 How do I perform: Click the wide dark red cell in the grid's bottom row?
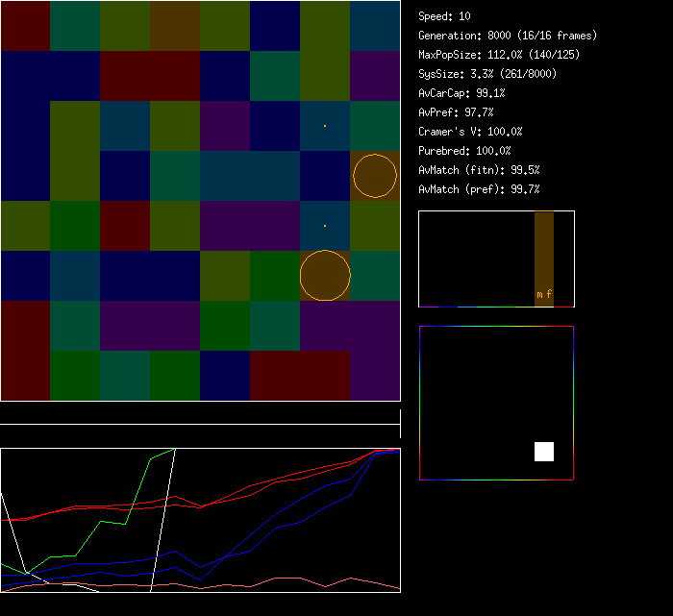(300, 376)
